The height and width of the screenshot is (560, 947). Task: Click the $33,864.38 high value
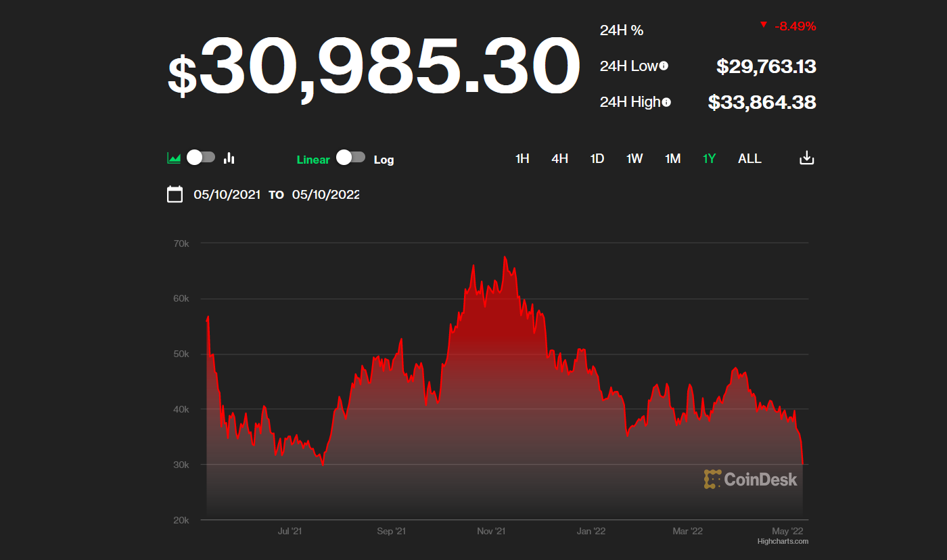click(762, 102)
